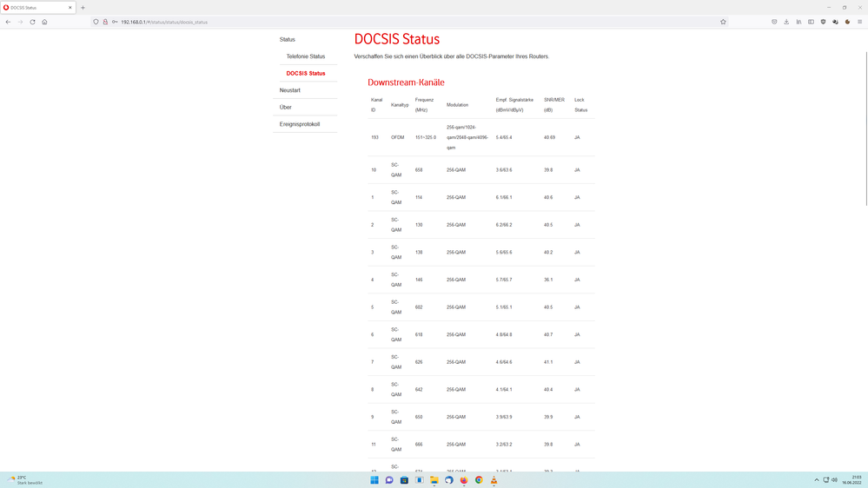The width and height of the screenshot is (868, 488).
Task: Go back to the previous page
Action: point(9,22)
